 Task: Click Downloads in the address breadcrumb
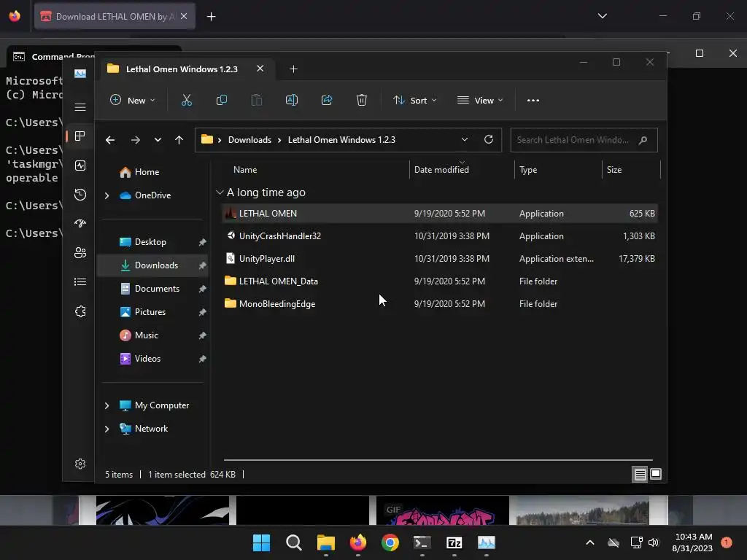(249, 140)
